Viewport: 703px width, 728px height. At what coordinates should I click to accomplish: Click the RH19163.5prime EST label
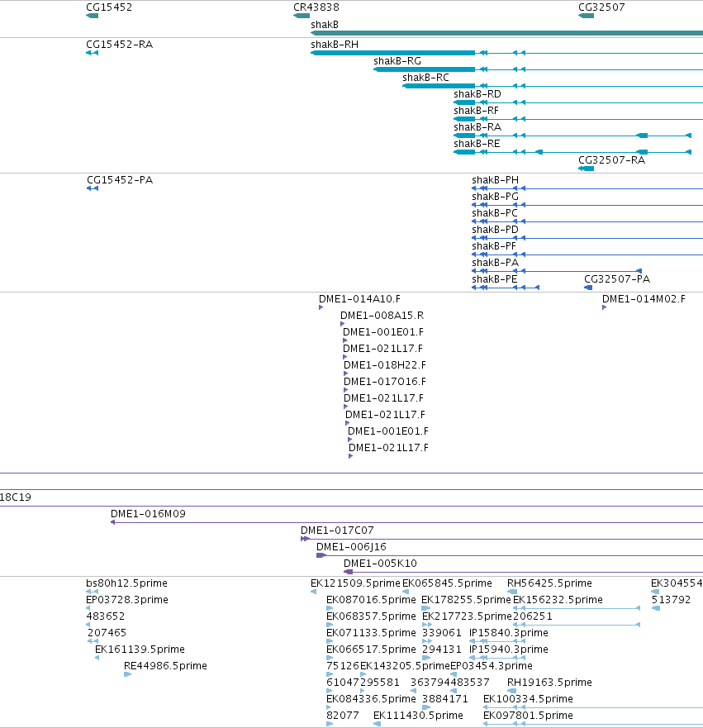click(x=549, y=683)
